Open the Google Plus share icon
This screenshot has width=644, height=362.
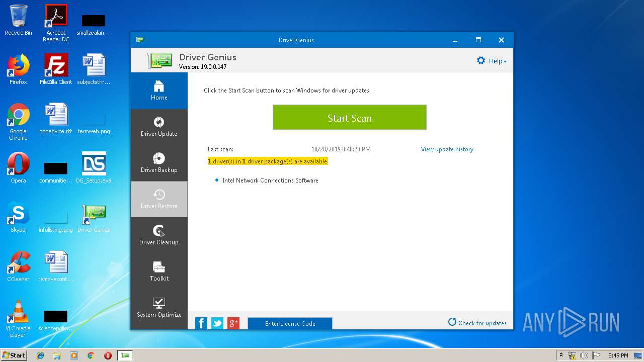pos(233,323)
